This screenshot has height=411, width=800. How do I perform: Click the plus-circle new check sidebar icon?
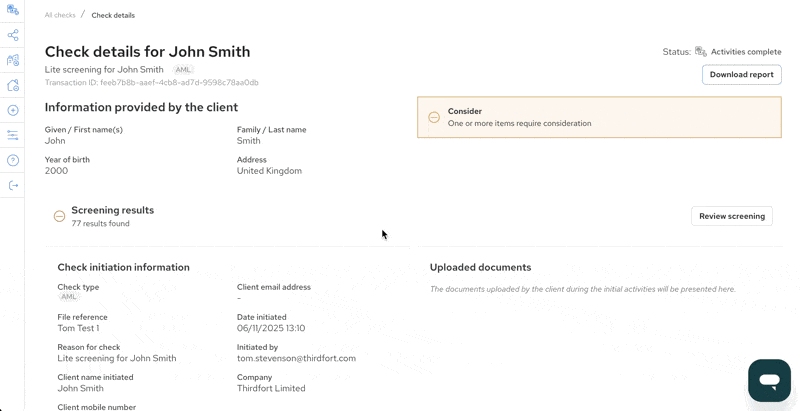point(13,110)
